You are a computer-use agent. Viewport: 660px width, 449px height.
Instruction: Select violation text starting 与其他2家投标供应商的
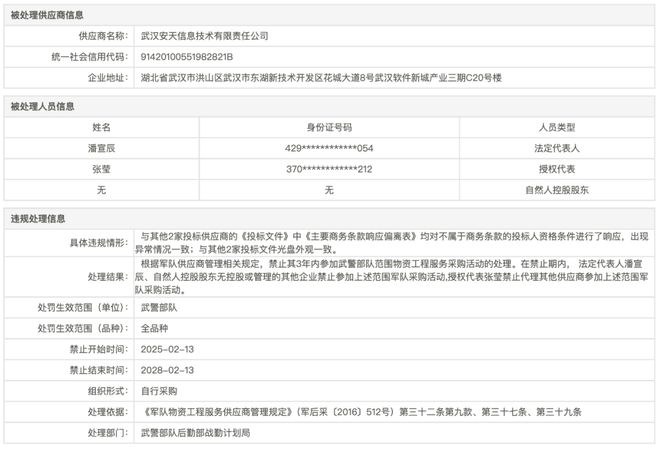coord(391,243)
